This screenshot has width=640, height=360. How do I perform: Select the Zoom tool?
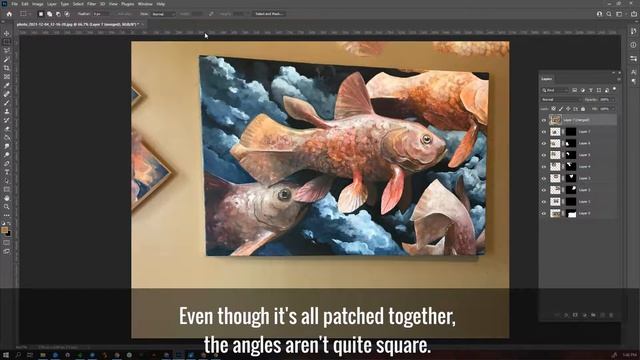(7, 207)
